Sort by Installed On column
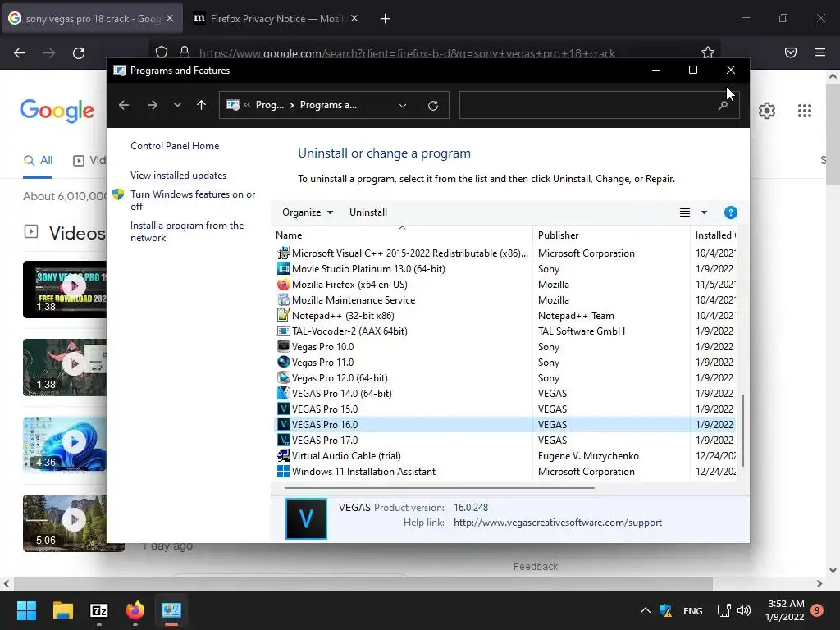Viewport: 840px width, 630px height. 715,235
